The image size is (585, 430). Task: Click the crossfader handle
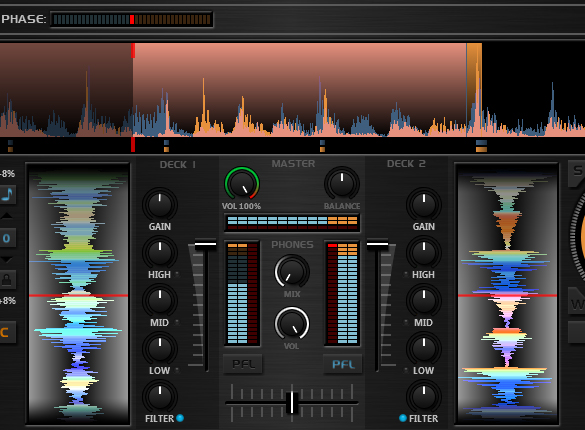click(x=292, y=403)
